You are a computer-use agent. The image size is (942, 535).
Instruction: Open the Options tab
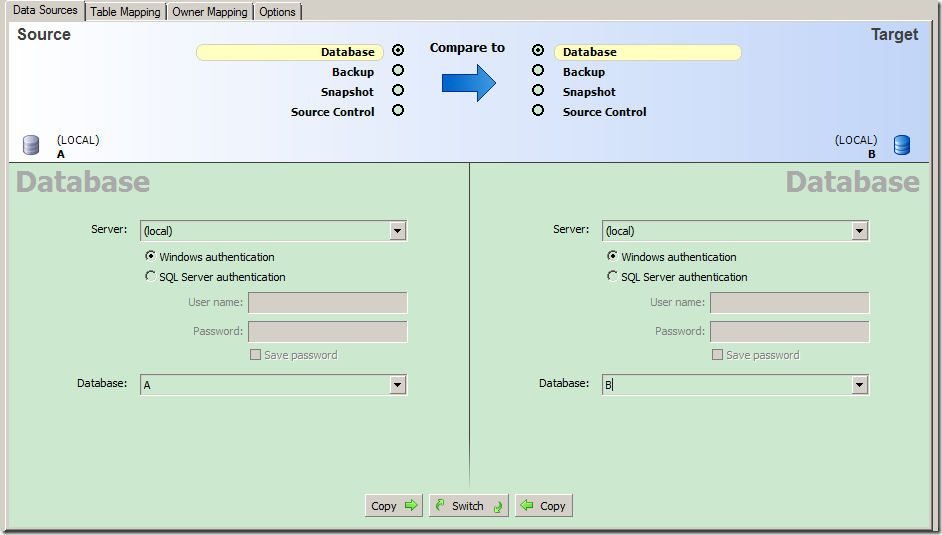(x=278, y=11)
